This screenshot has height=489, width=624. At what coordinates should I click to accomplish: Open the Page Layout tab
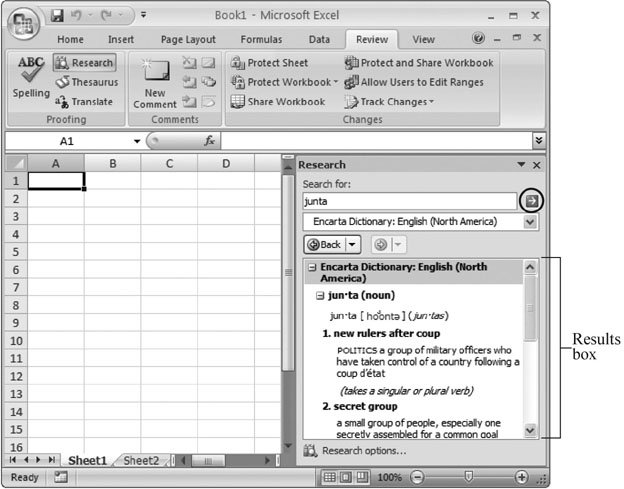click(x=188, y=39)
